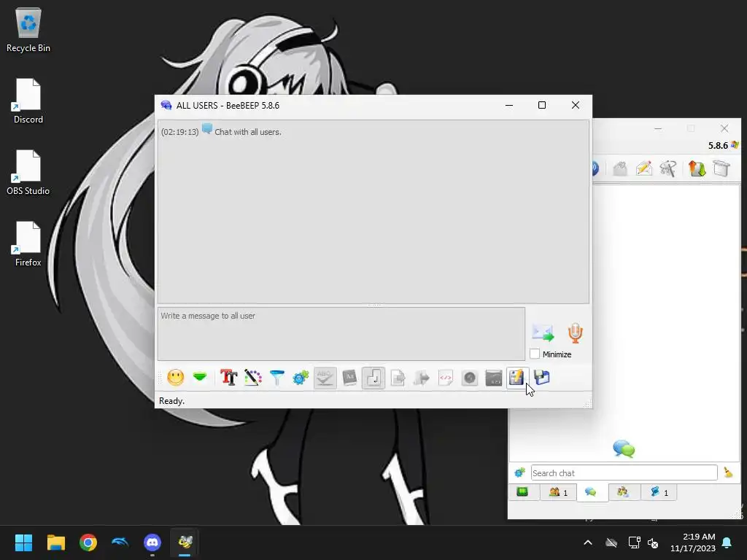Image resolution: width=747 pixels, height=560 pixels.
Task: Click the 'Ready.' status bar text
Action: point(171,401)
